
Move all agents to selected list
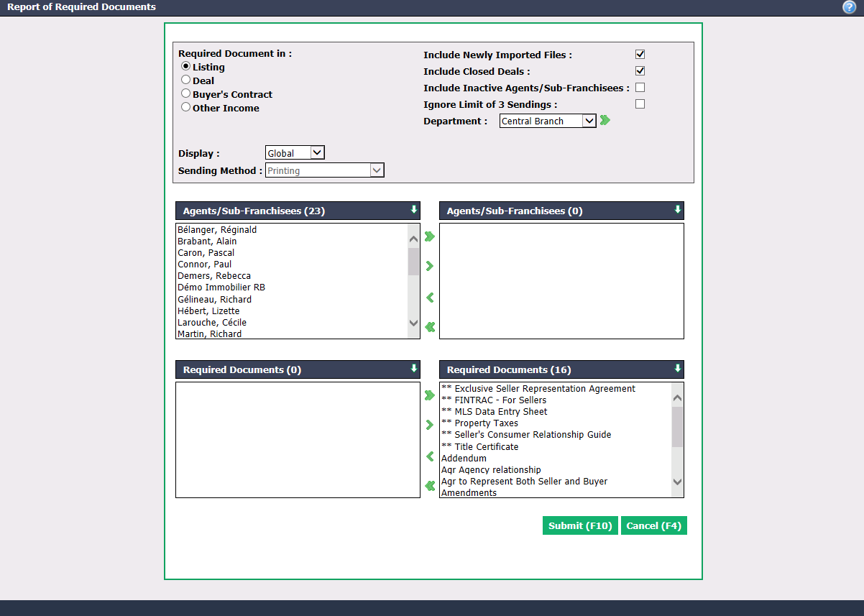point(430,236)
